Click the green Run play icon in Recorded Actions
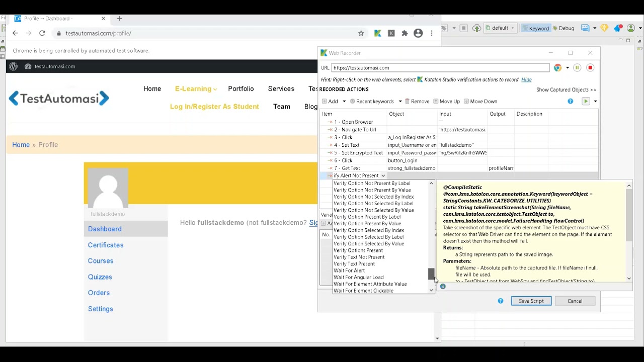Viewport: 644px width, 362px height. (586, 101)
